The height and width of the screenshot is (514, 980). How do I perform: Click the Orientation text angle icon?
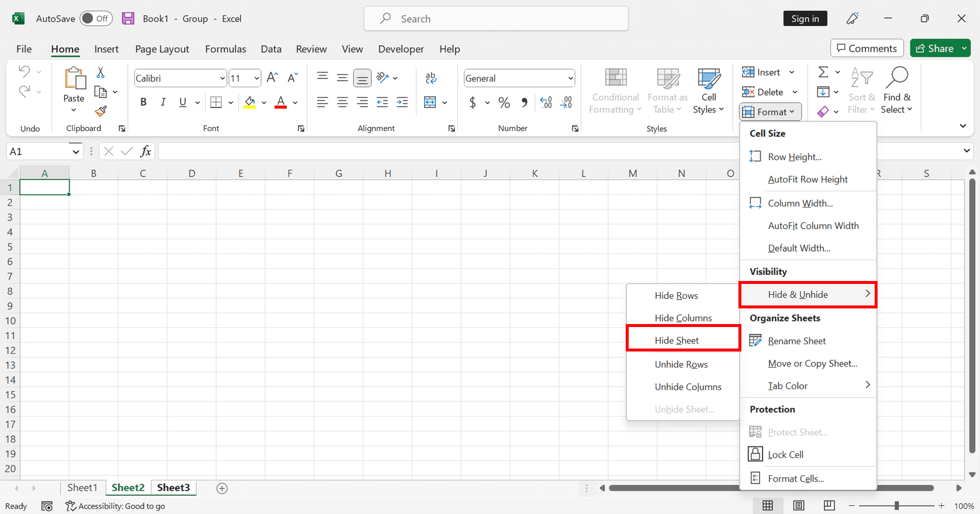pyautogui.click(x=382, y=77)
